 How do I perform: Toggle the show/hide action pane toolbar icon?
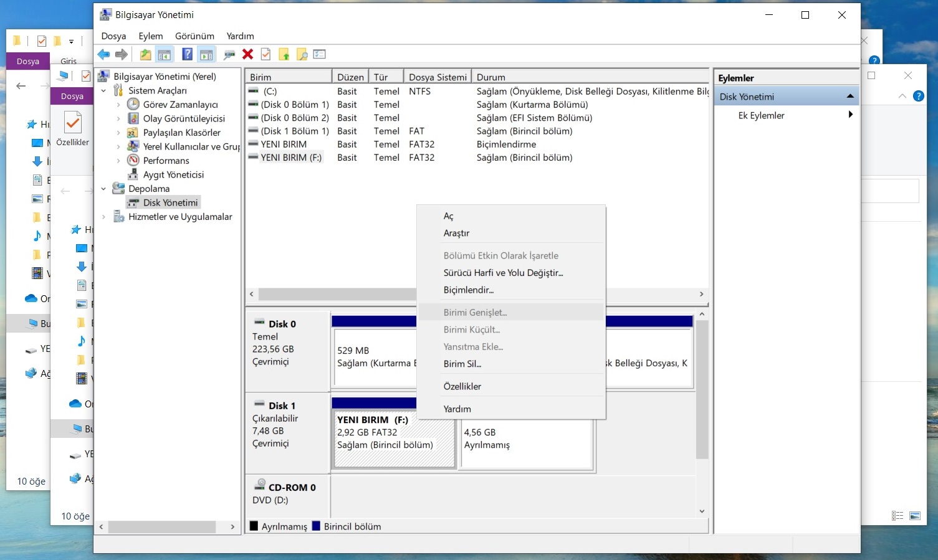tap(206, 55)
